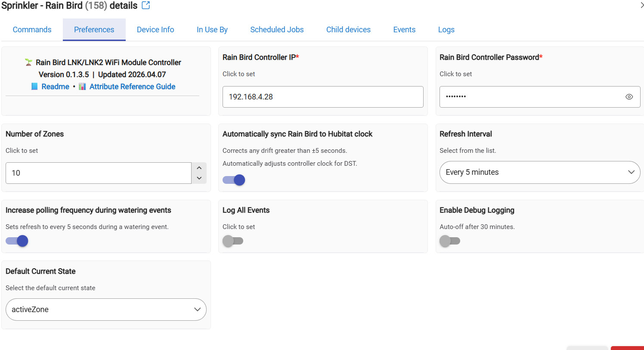
Task: Turn on Enable Debug Logging
Action: click(x=450, y=241)
